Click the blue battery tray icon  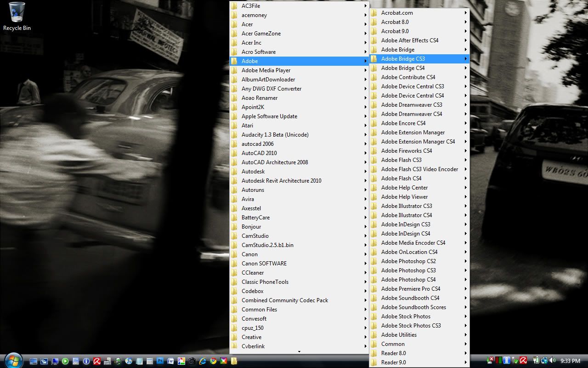point(507,360)
